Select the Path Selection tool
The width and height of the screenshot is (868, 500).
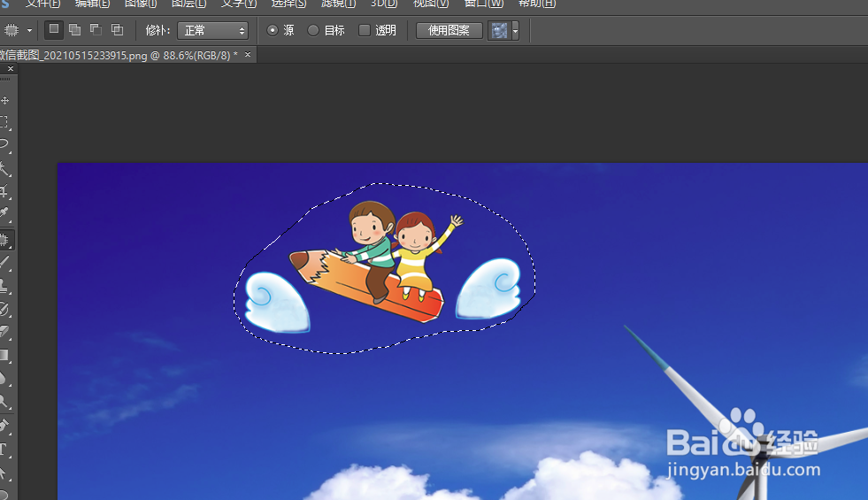[4, 473]
